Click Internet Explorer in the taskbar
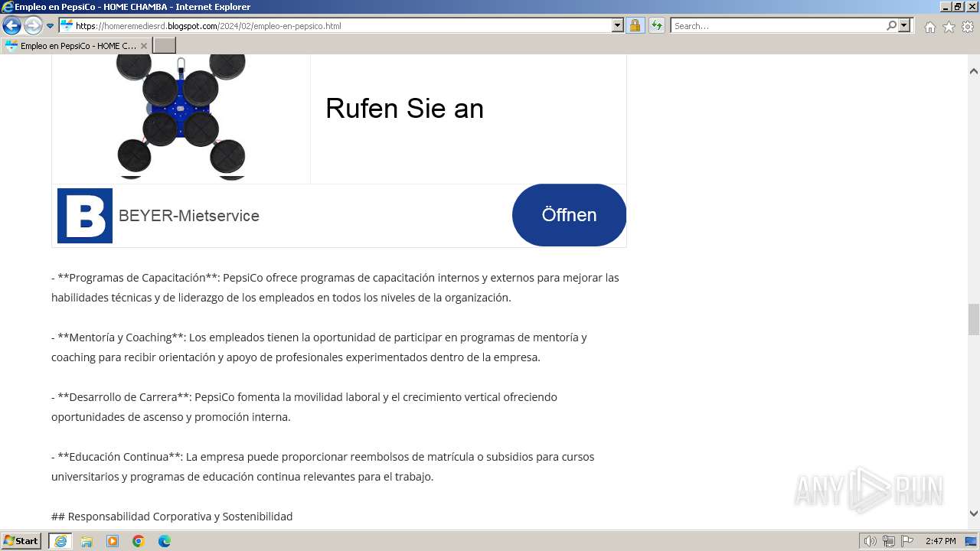This screenshot has width=980, height=551. pos(60,541)
